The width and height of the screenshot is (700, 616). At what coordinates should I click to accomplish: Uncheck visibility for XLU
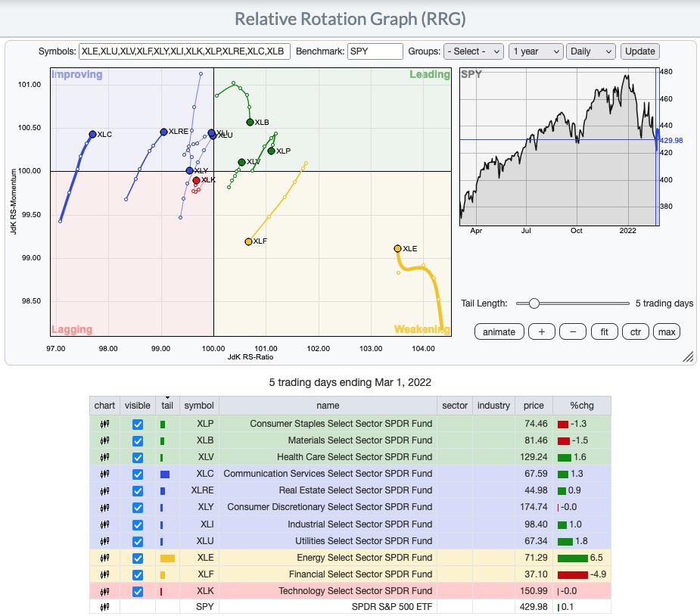click(x=138, y=541)
